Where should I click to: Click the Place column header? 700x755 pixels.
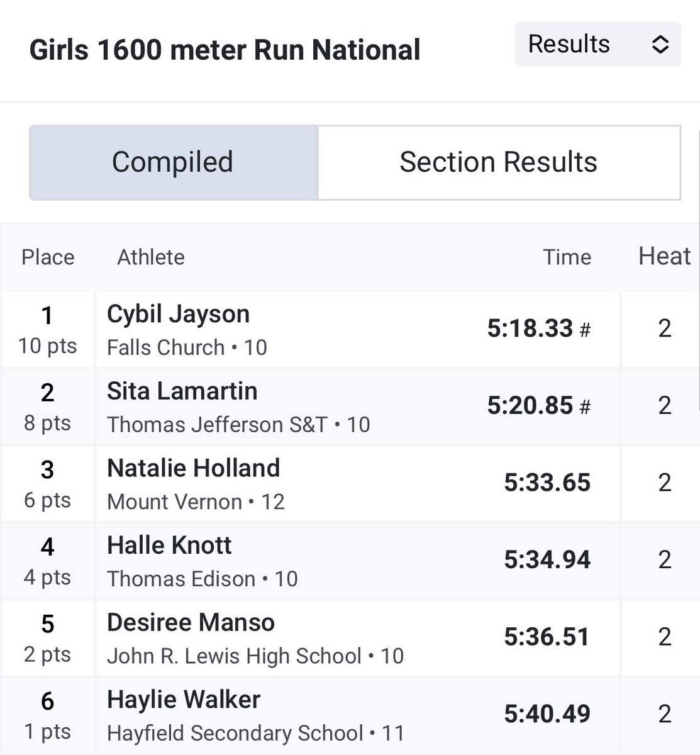click(x=48, y=257)
